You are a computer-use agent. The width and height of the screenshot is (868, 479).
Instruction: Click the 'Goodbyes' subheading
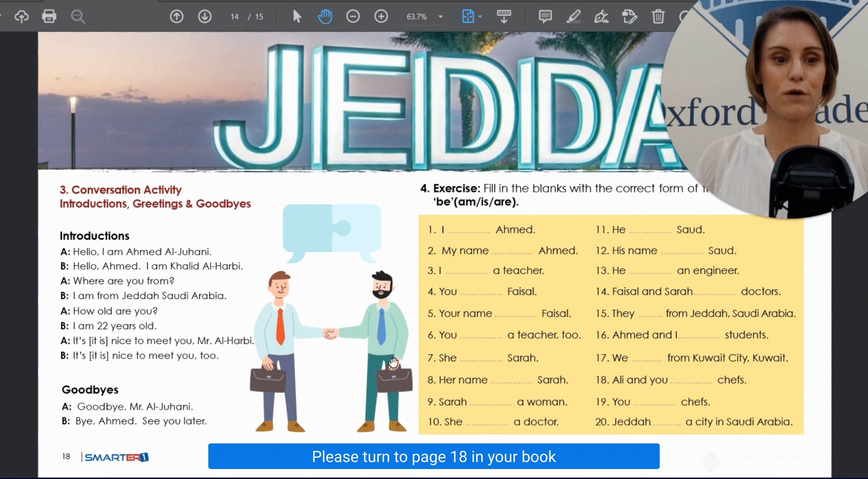90,389
